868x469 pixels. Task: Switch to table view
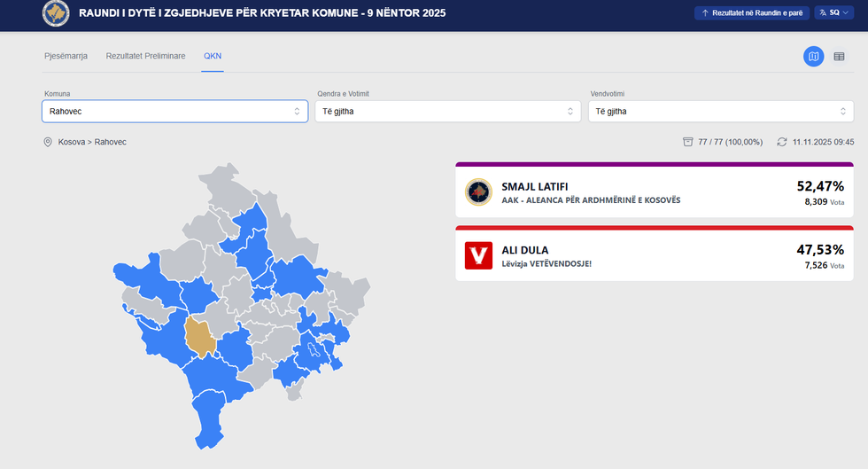tap(839, 57)
